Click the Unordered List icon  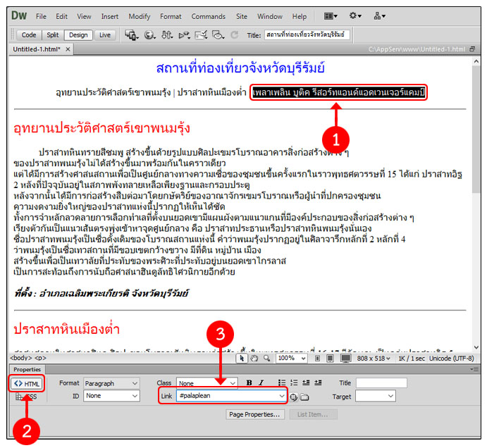281,383
